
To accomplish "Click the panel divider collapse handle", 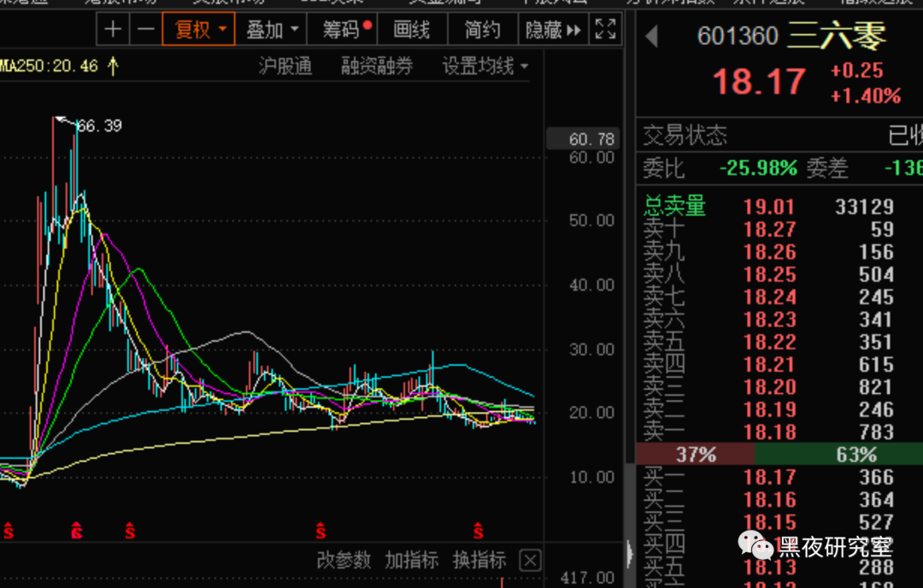I will tap(630, 553).
